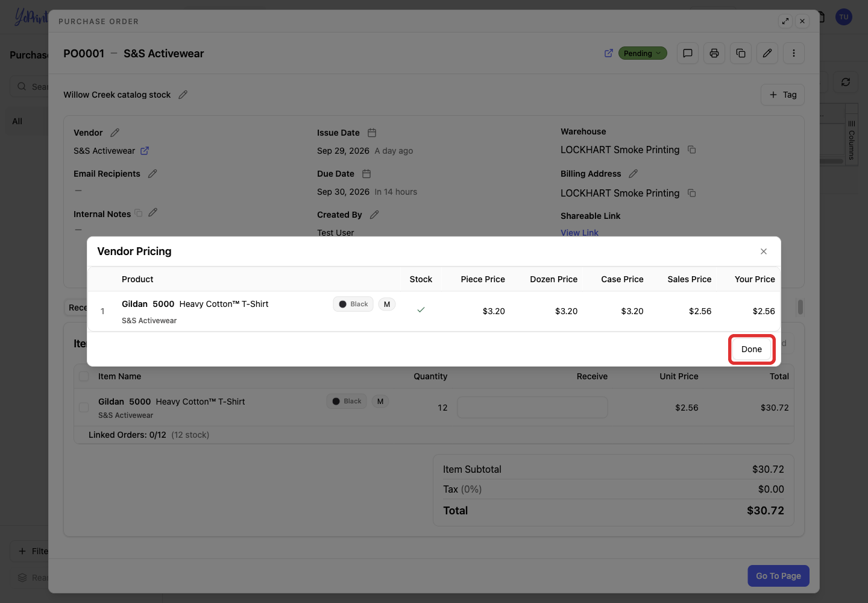Edit Email Recipients

[153, 174]
